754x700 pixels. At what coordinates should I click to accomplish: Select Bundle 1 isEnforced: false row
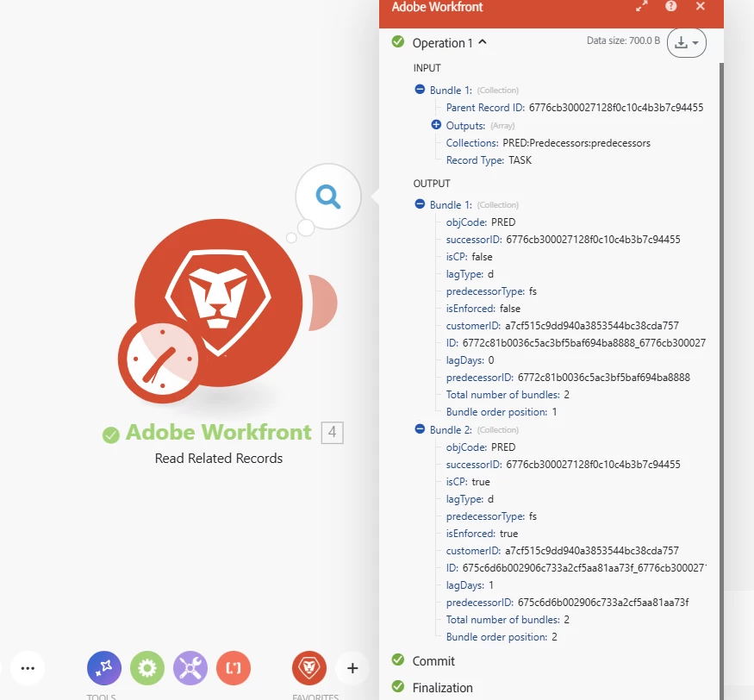click(x=483, y=309)
